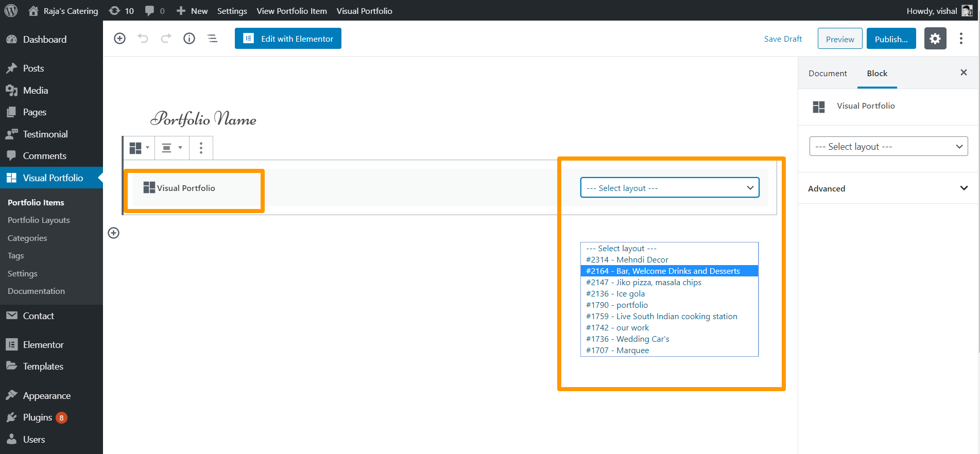Viewport: 980px width, 454px height.
Task: Click Save Draft
Action: tap(783, 39)
